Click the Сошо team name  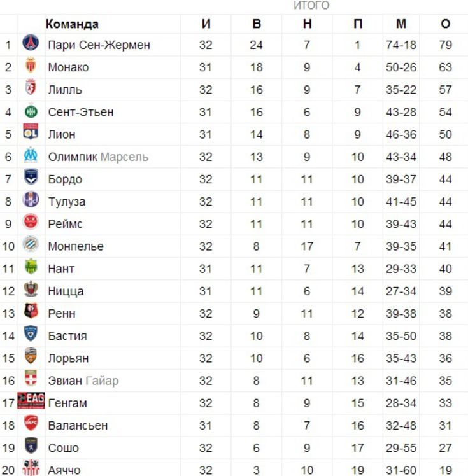tap(64, 448)
